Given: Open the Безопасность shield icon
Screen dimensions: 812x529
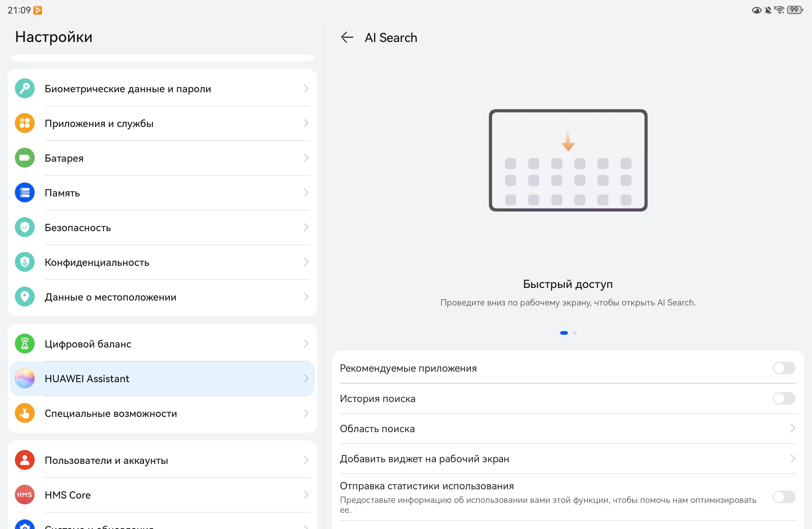Looking at the screenshot, I should pos(24,227).
